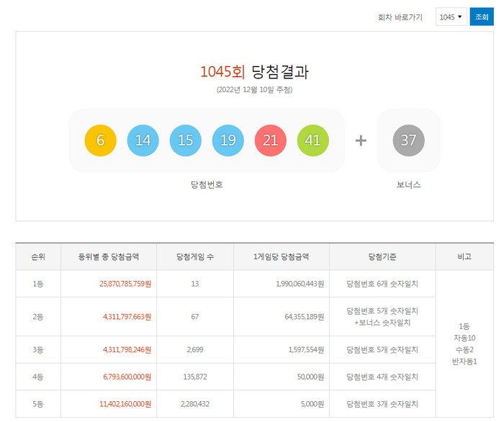Screen dimensions: 504x422
Task: Click the 1등 rank cell in the first column
Action: coord(38,284)
